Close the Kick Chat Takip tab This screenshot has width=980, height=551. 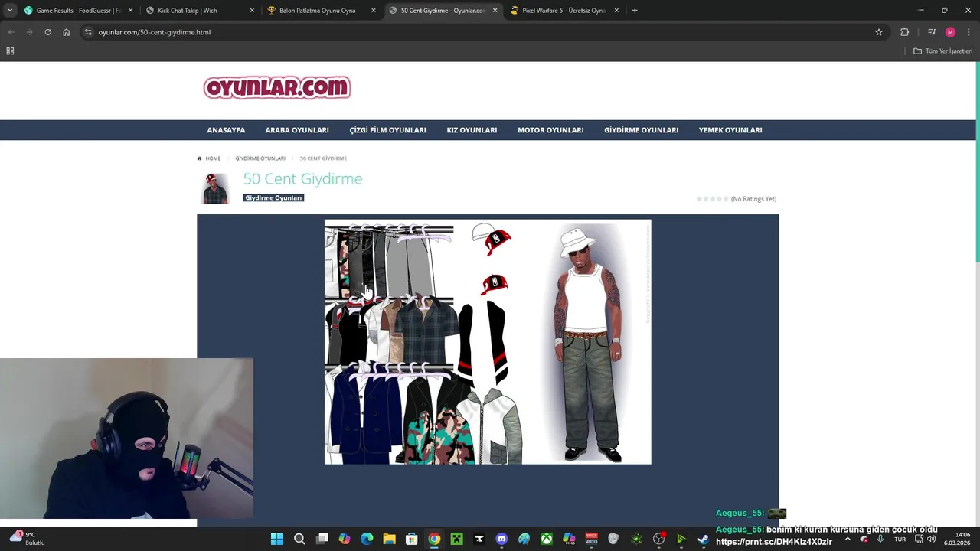pyautogui.click(x=252, y=11)
